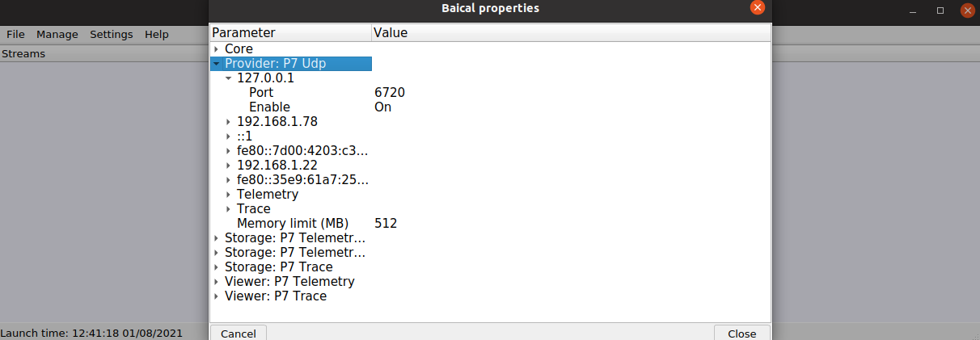Toggle the Enable value set to On
The image size is (980, 340).
[x=383, y=107]
